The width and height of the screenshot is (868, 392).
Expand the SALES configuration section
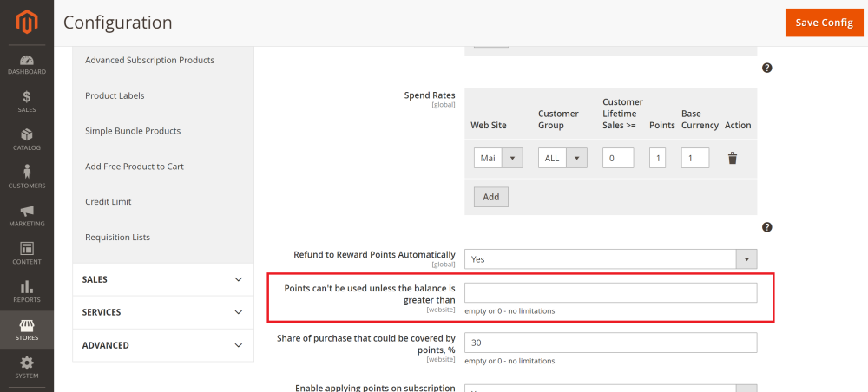(163, 279)
